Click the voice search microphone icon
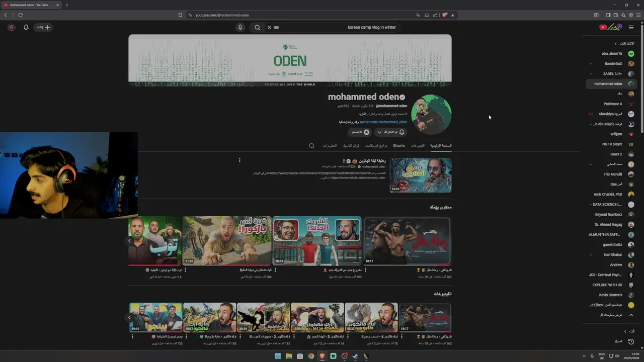This screenshot has width=644, height=362. 240,27
